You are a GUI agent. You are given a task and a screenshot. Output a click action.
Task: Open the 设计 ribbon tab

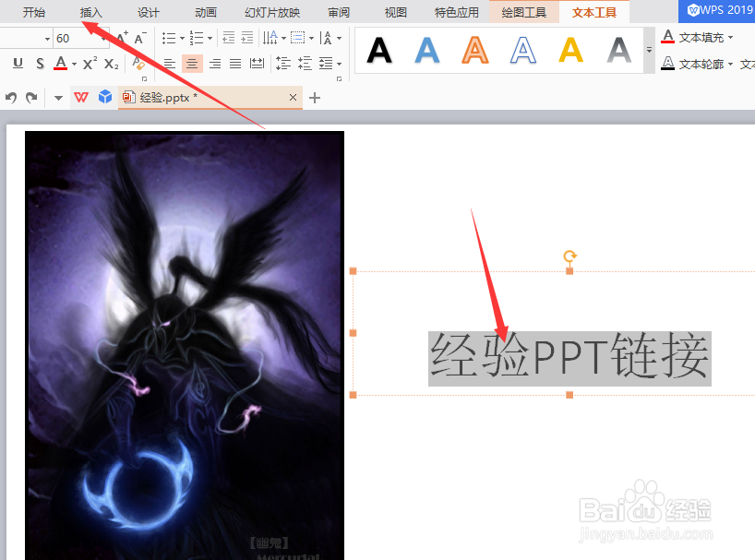coord(149,12)
